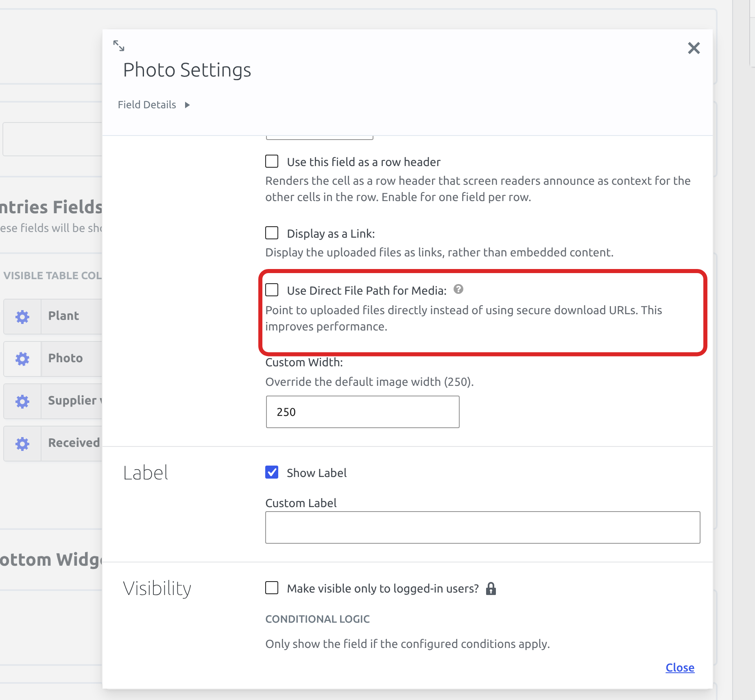
Task: Click the lock icon beside logged-in users
Action: [x=491, y=588]
